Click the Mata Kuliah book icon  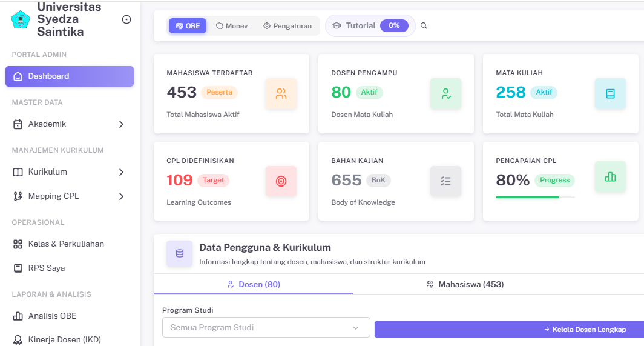610,94
